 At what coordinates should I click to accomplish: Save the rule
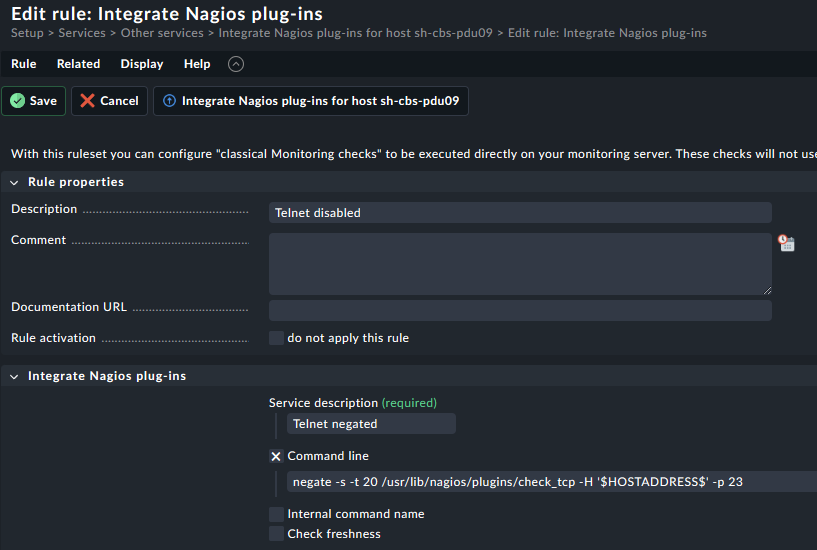click(33, 101)
